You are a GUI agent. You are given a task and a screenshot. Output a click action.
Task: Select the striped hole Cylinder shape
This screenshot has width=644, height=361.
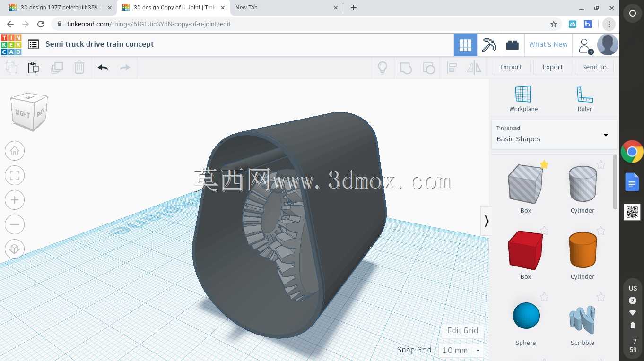(582, 184)
